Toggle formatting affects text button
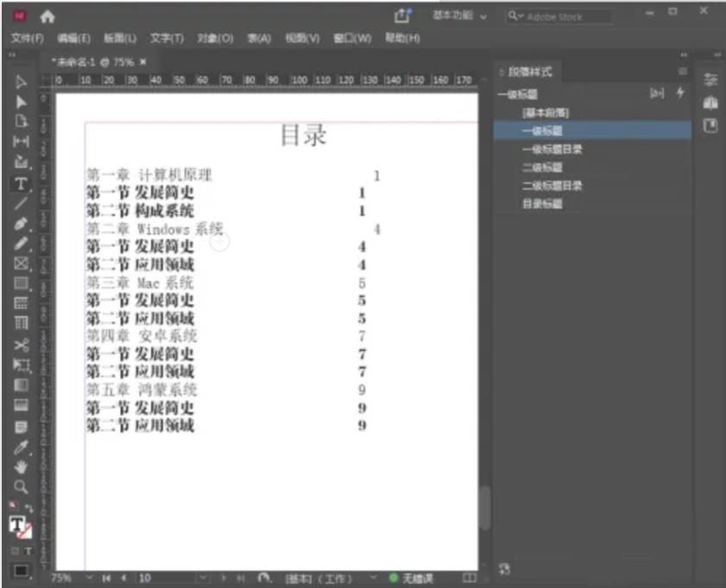Viewport: 726px width, 588px height. [28, 550]
